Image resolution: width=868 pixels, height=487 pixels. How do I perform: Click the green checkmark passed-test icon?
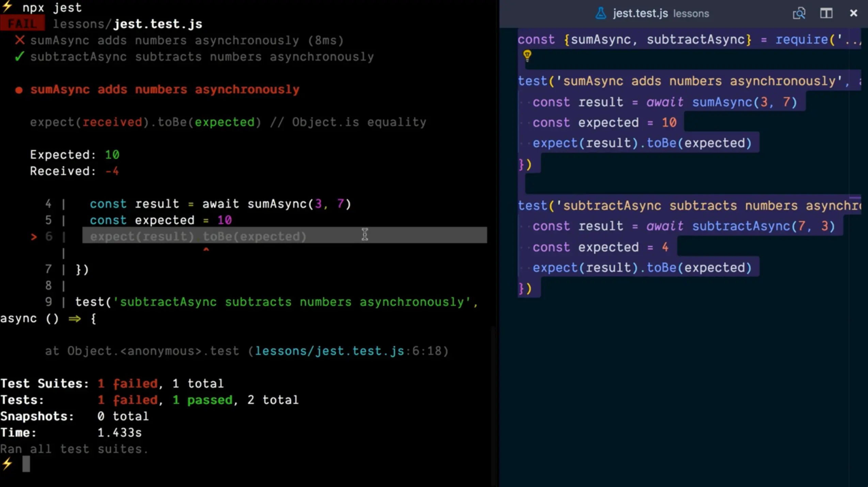coord(19,57)
